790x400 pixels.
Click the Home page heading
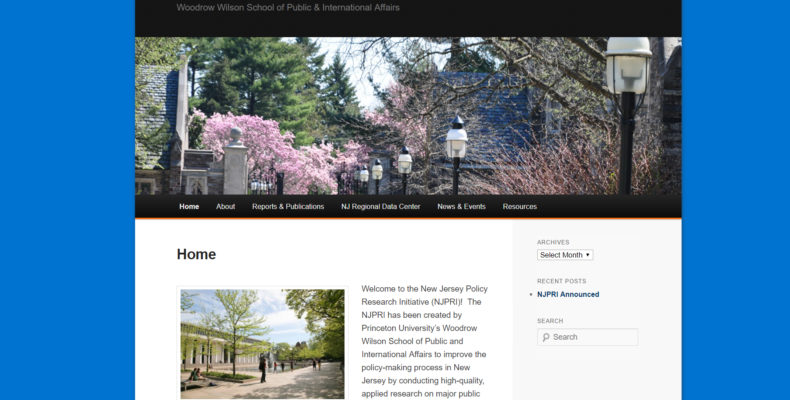click(196, 254)
